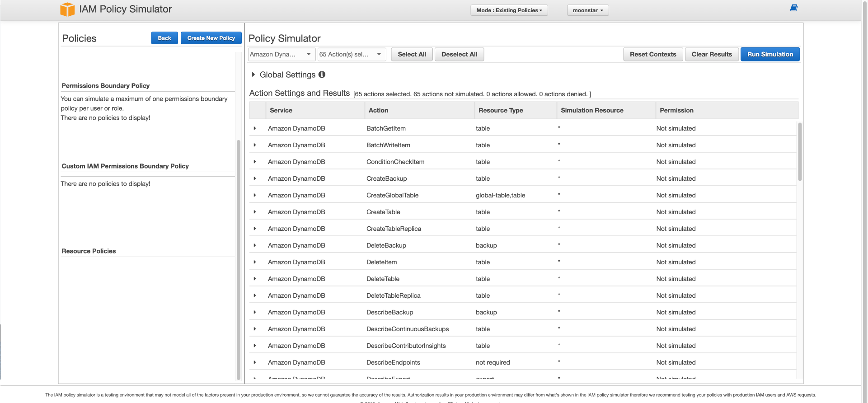Open the moonstar account dropdown
The width and height of the screenshot is (868, 403).
587,10
